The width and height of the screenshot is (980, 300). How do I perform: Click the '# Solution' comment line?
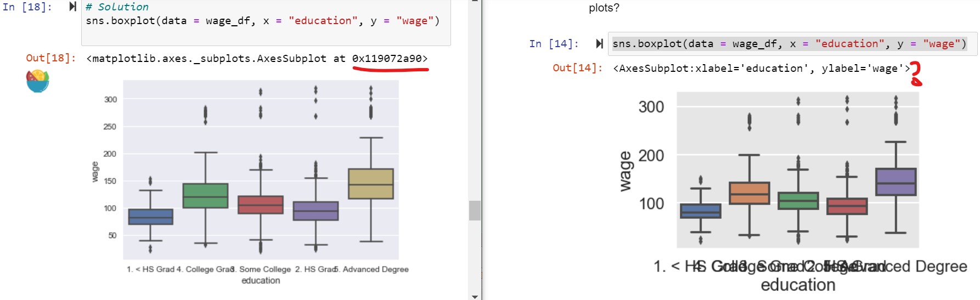click(x=117, y=7)
